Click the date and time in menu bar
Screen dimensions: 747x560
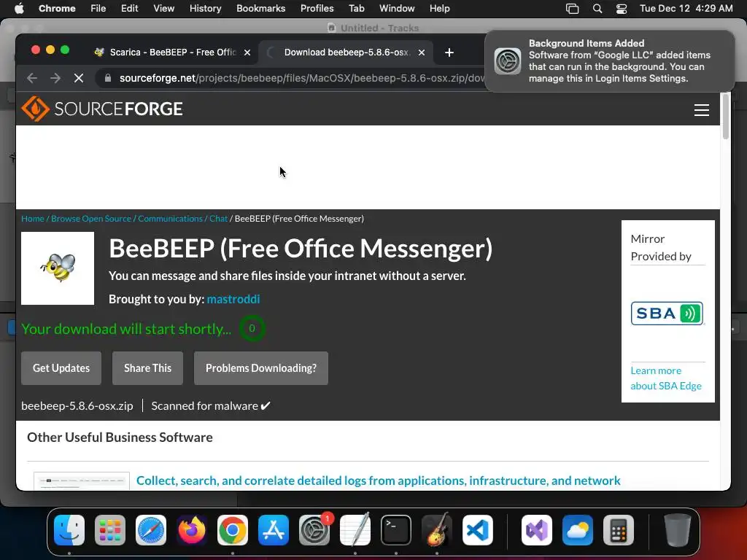pyautogui.click(x=686, y=8)
